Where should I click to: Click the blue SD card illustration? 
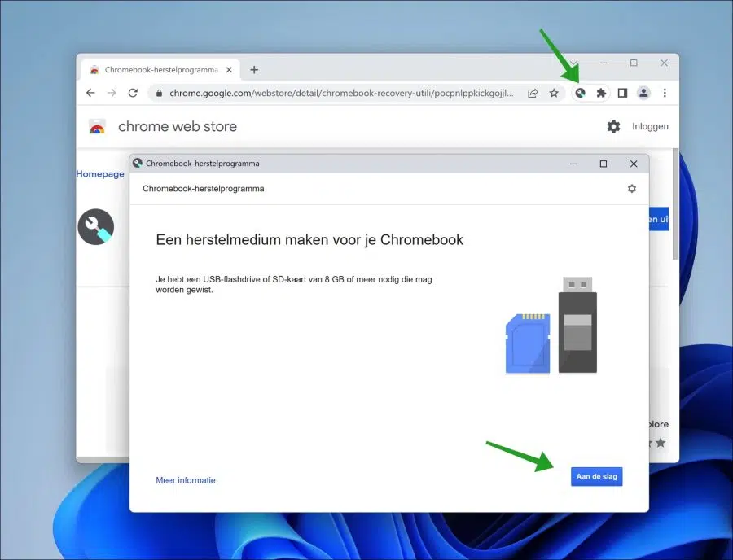[528, 343]
